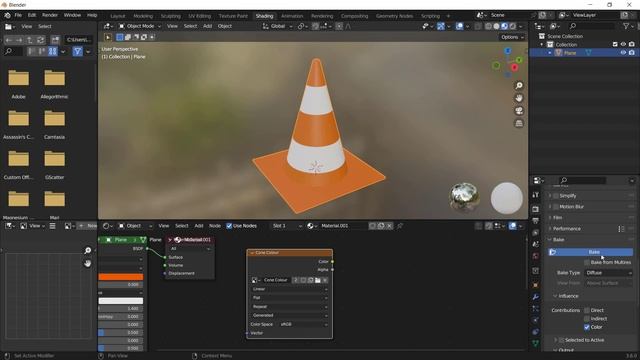Unlink image with X in Cone Colour node
Image resolution: width=640 pixels, height=360 pixels.
click(x=325, y=280)
